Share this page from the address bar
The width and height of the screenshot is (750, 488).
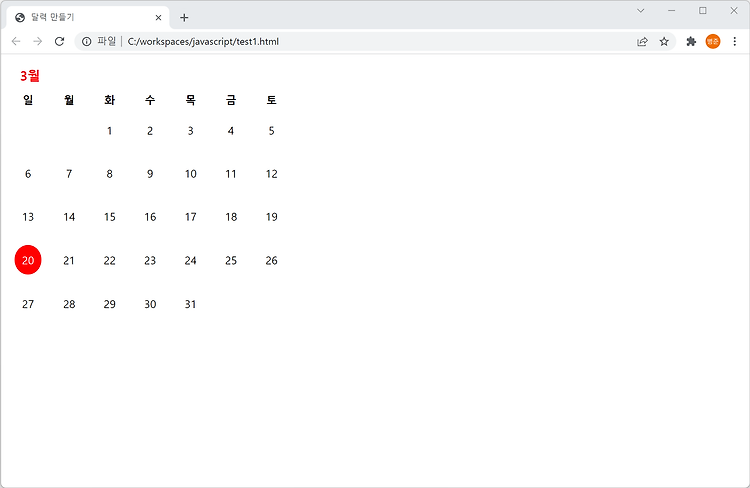pyautogui.click(x=642, y=42)
